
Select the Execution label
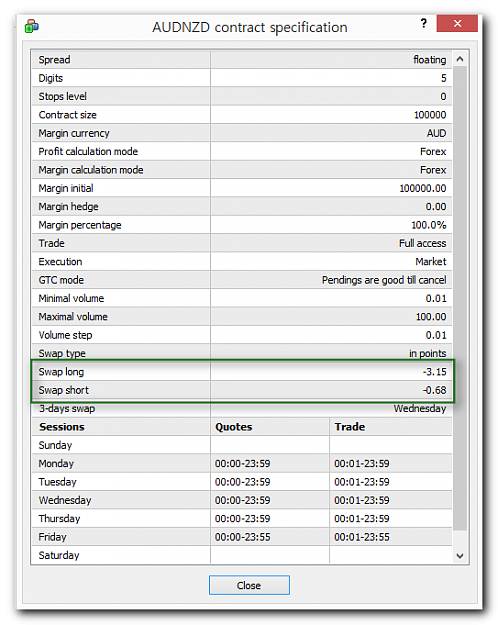[x=60, y=261]
